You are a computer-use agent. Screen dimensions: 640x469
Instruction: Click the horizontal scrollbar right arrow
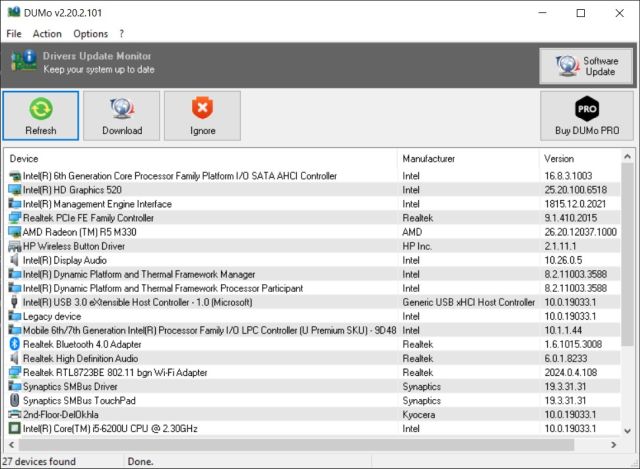[613, 445]
